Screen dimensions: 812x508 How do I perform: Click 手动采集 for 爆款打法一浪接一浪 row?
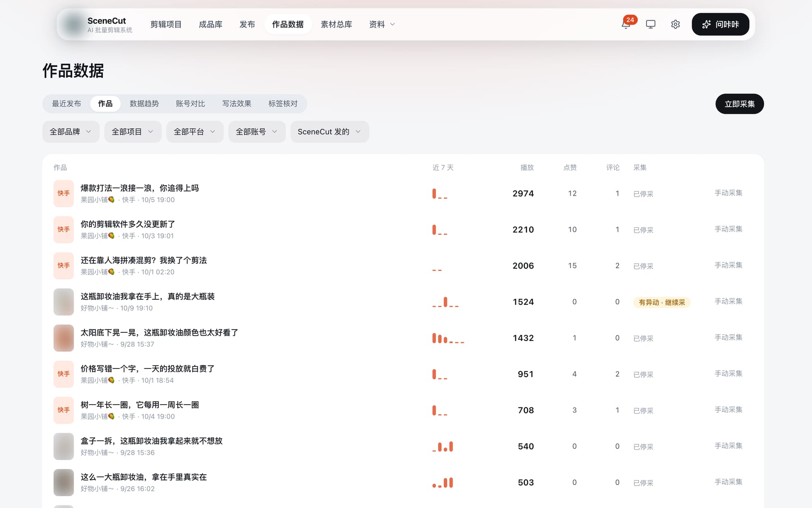(729, 193)
